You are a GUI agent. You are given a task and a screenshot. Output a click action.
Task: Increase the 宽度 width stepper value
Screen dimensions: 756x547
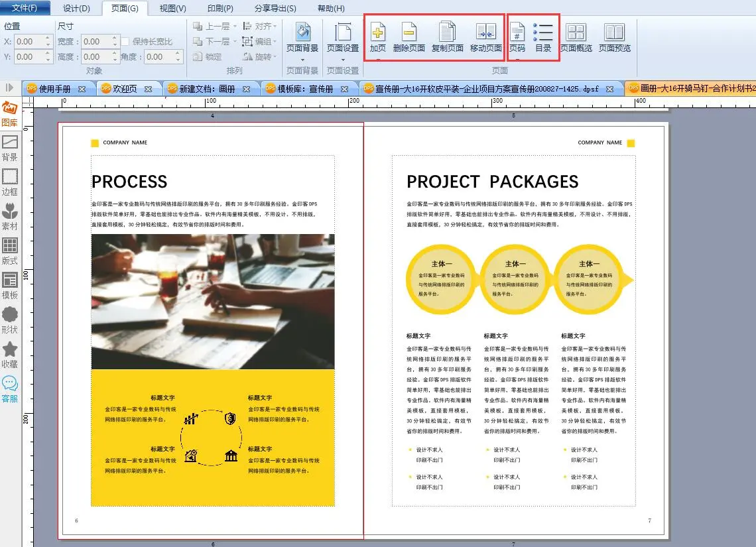(114, 38)
